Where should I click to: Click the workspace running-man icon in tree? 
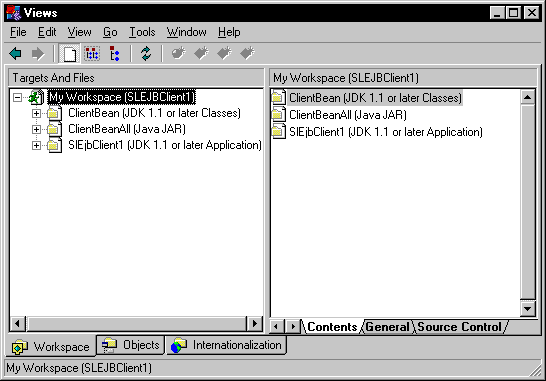point(36,97)
